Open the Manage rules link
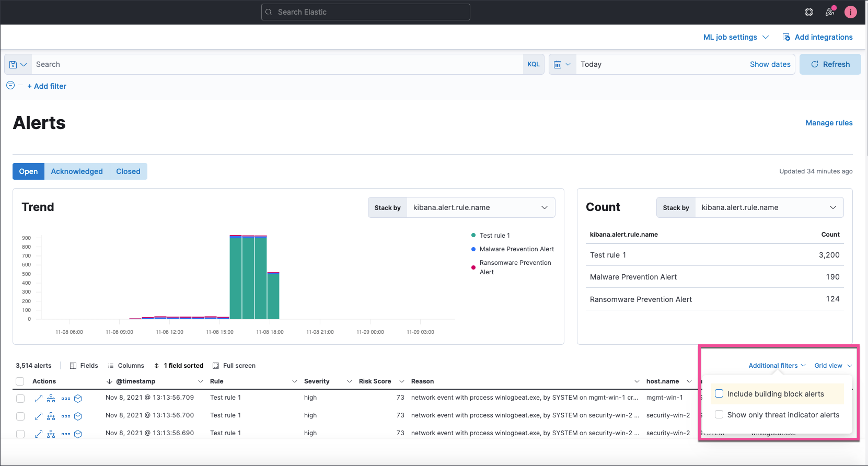 (x=829, y=123)
